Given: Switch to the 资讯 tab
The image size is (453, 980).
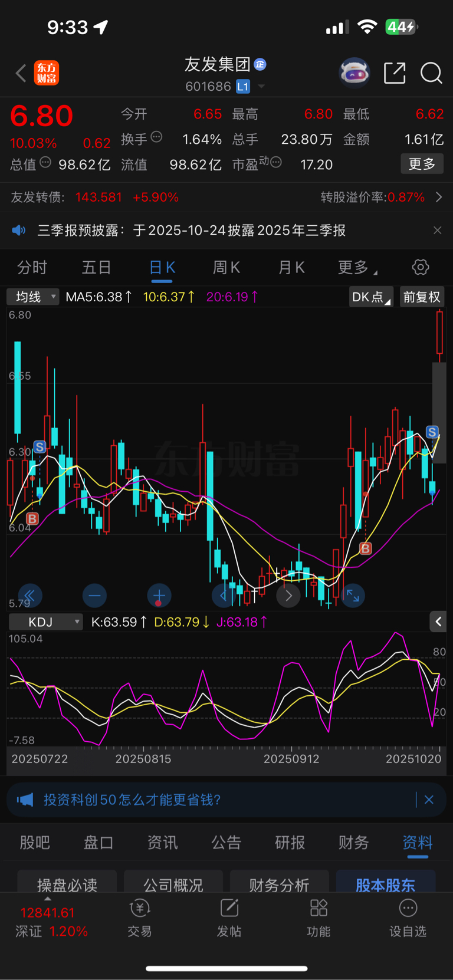Looking at the screenshot, I should click(x=162, y=843).
